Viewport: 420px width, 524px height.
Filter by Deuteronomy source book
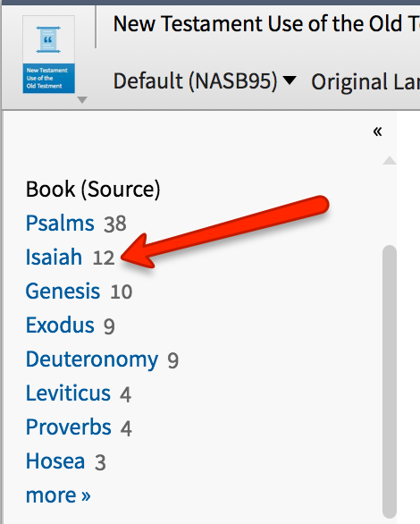pos(92,359)
